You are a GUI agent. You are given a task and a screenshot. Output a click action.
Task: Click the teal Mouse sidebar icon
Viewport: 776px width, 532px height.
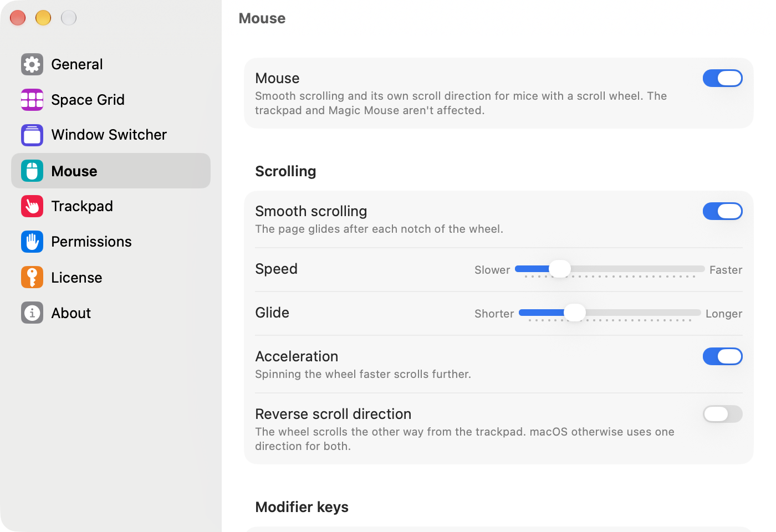click(x=32, y=171)
